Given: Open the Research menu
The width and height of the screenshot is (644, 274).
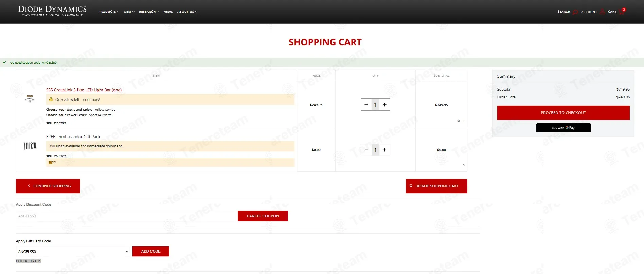Looking at the screenshot, I should [149, 12].
